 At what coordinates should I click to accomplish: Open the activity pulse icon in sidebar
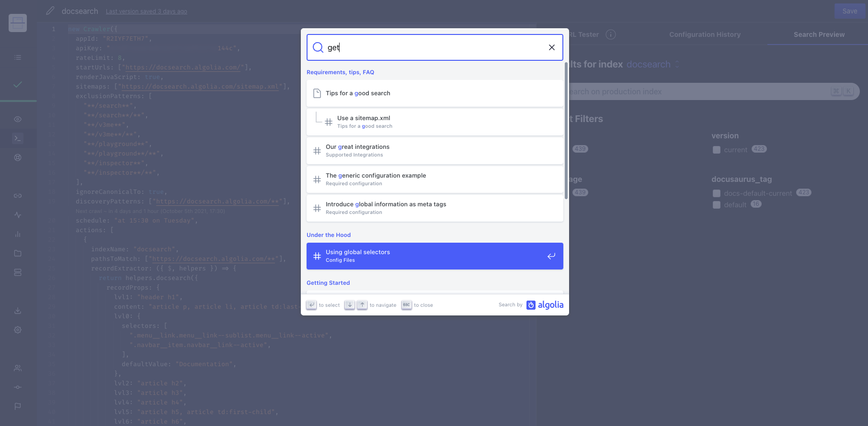[18, 215]
